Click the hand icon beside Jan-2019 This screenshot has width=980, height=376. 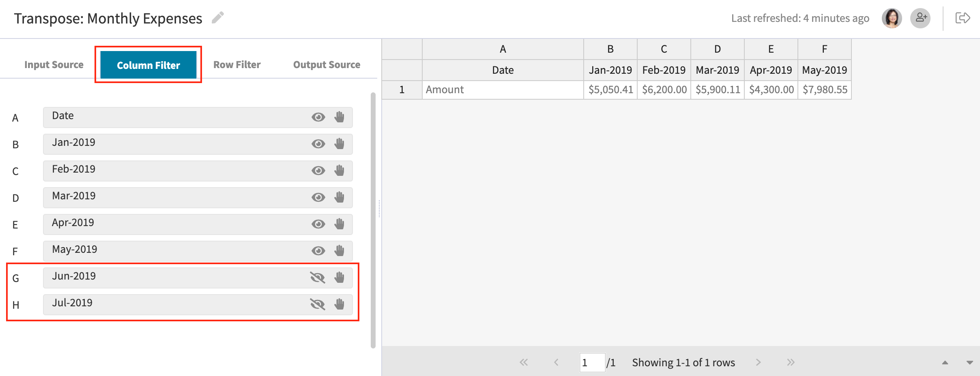tap(340, 144)
